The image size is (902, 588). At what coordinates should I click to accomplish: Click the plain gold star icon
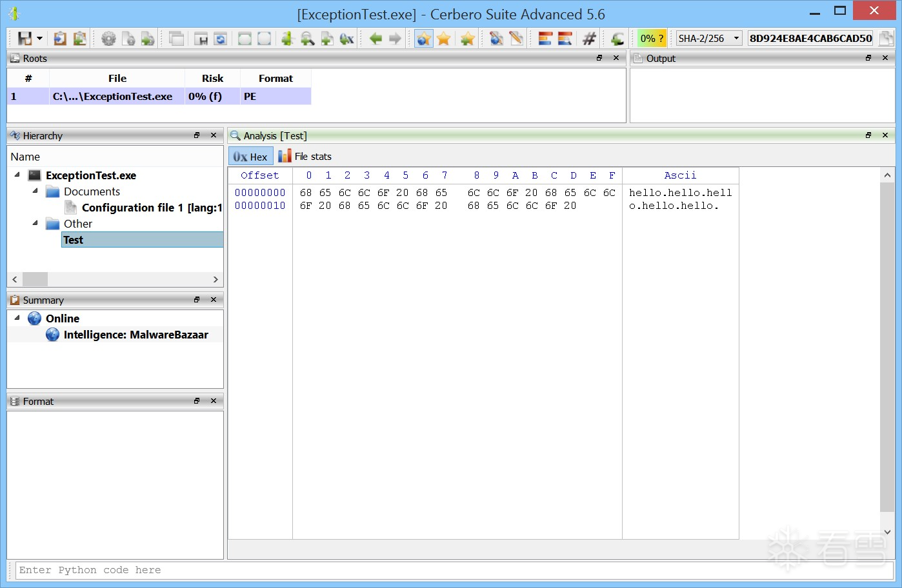point(444,39)
